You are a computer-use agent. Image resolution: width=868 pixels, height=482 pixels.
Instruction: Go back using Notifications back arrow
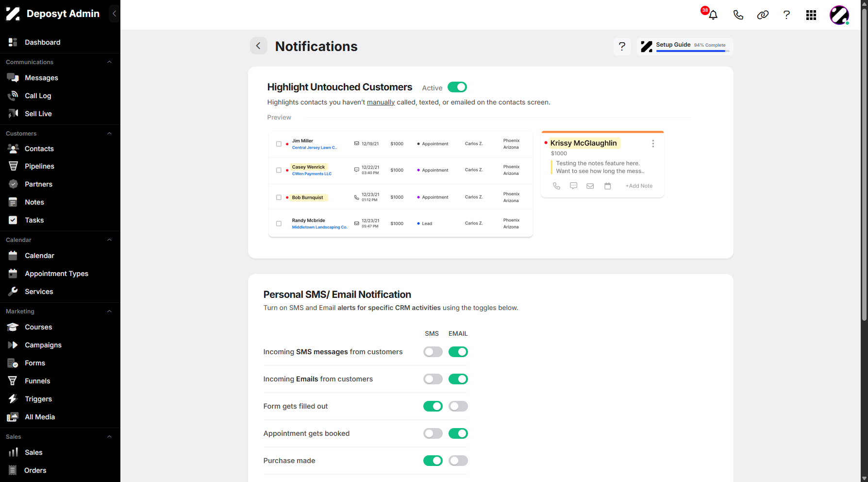point(258,46)
